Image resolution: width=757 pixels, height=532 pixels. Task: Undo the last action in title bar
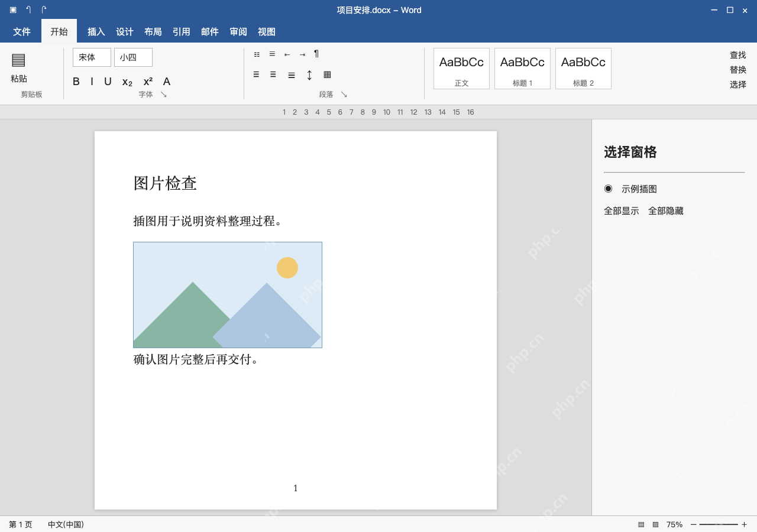28,10
